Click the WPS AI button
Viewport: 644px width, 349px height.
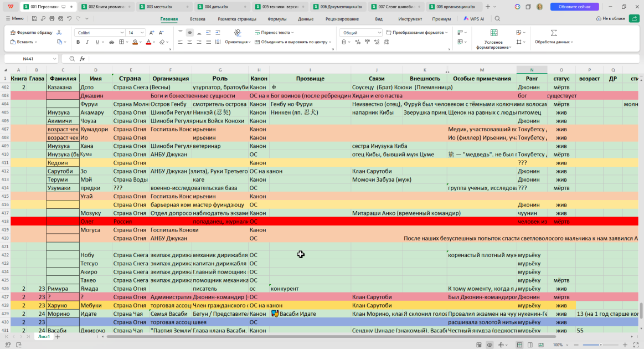pyautogui.click(x=473, y=18)
